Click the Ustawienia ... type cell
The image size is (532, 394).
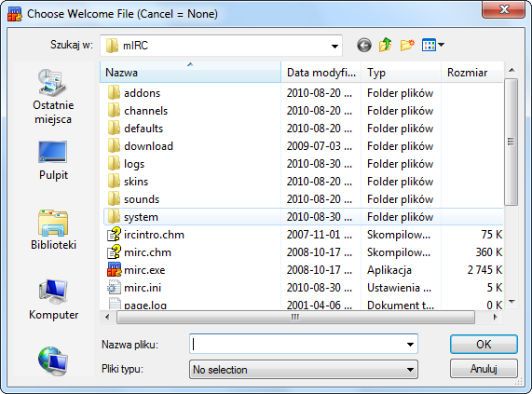pos(399,288)
